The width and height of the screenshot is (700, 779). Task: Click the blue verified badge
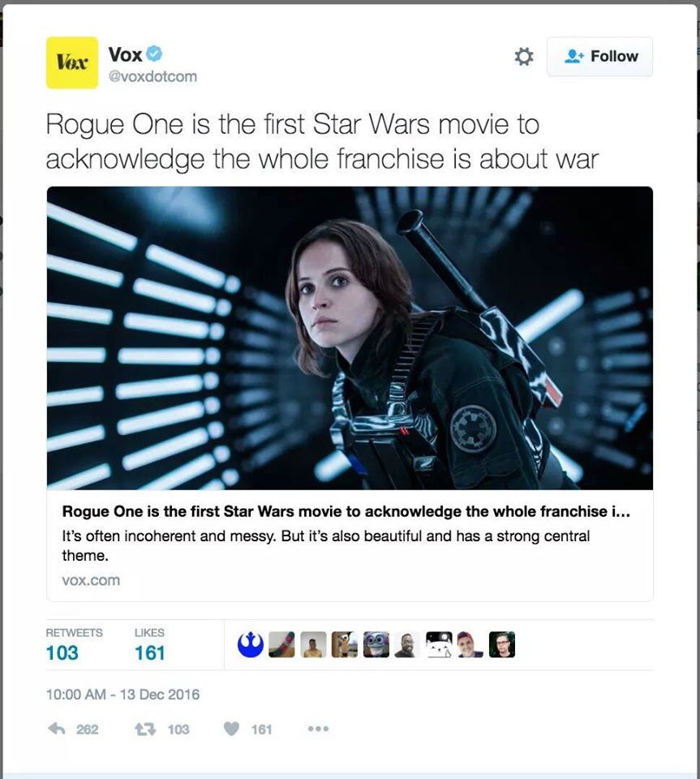tap(154, 54)
